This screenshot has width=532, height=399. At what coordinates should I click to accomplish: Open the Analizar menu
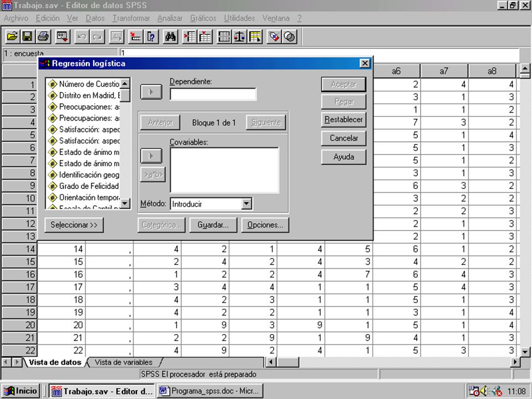[x=170, y=18]
